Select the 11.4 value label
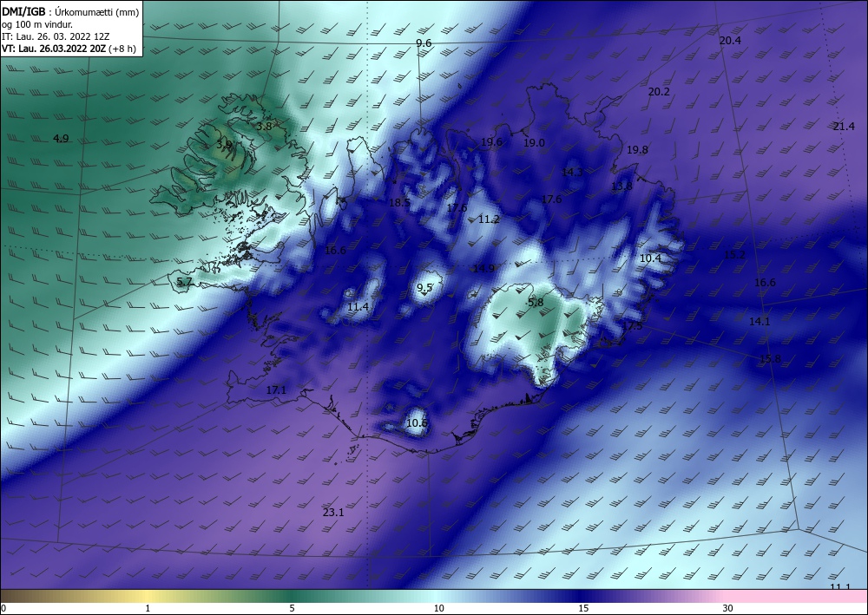This screenshot has height=615, width=868. tap(358, 306)
